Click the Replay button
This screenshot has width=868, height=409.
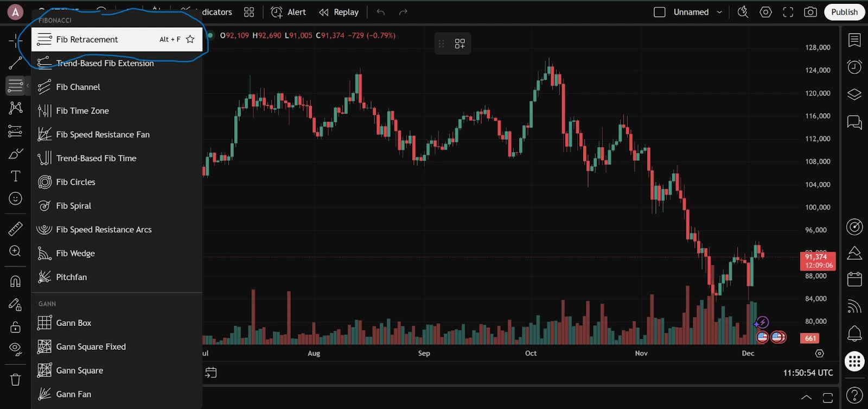click(339, 12)
